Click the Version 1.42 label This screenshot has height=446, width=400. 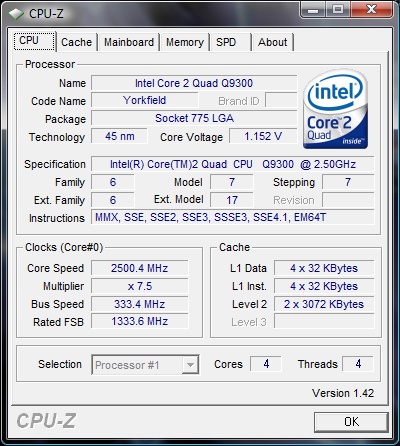[343, 393]
